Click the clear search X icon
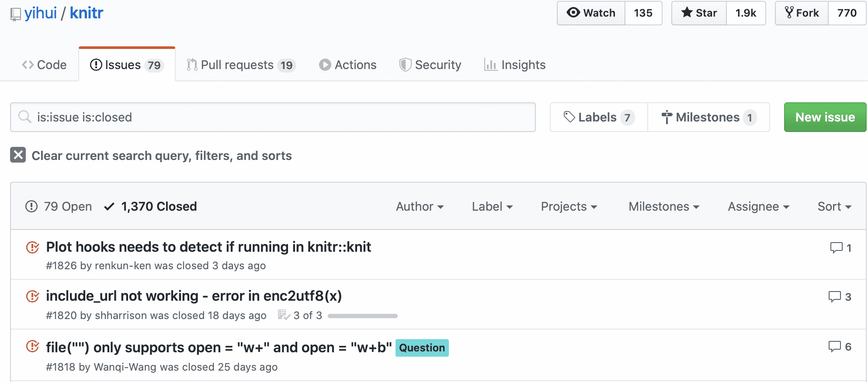868x382 pixels. point(18,155)
